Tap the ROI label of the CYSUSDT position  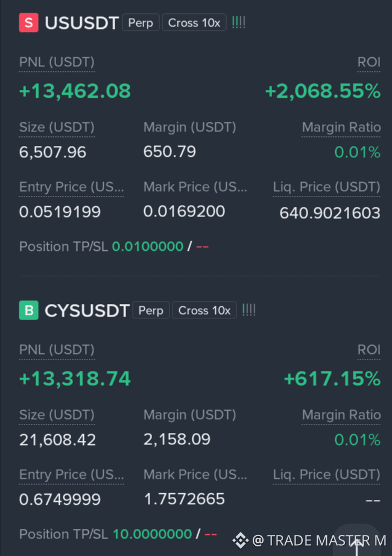[x=369, y=350]
